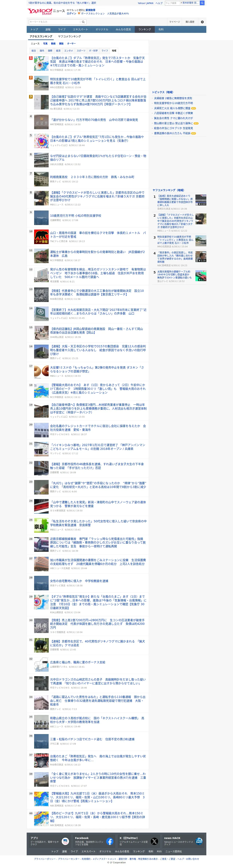The height and width of the screenshot is (868, 233).
Task: Open the 購入履歴 link
Action: click(x=190, y=22)
